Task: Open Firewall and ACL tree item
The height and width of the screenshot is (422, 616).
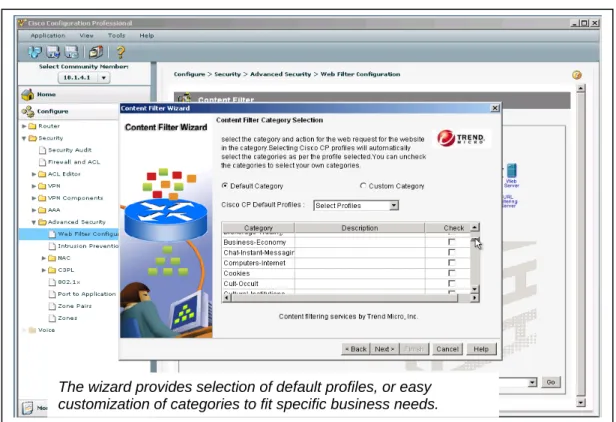Action: [x=70, y=162]
